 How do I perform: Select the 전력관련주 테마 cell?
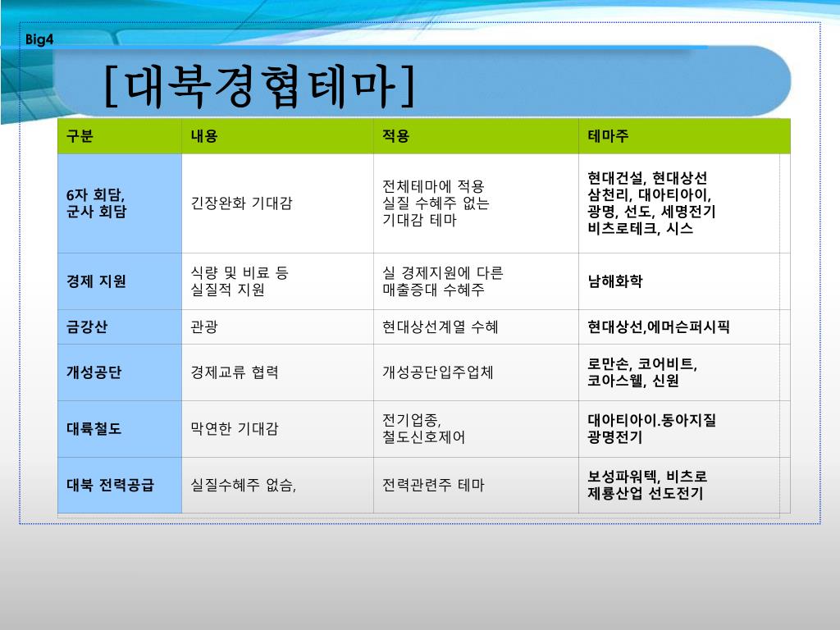click(x=476, y=486)
